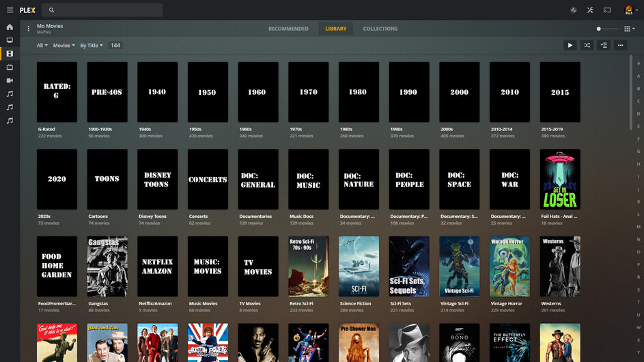
Task: Open the Activity status icon
Action: click(574, 10)
